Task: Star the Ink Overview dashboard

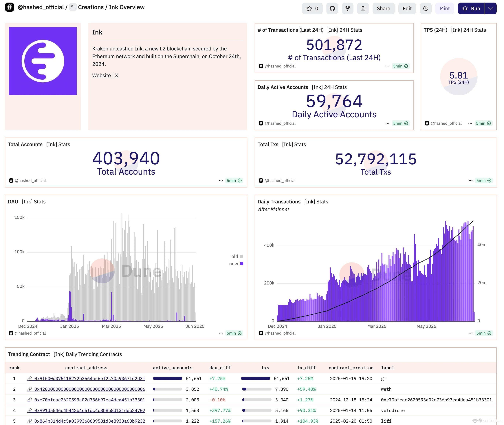Action: tap(312, 9)
